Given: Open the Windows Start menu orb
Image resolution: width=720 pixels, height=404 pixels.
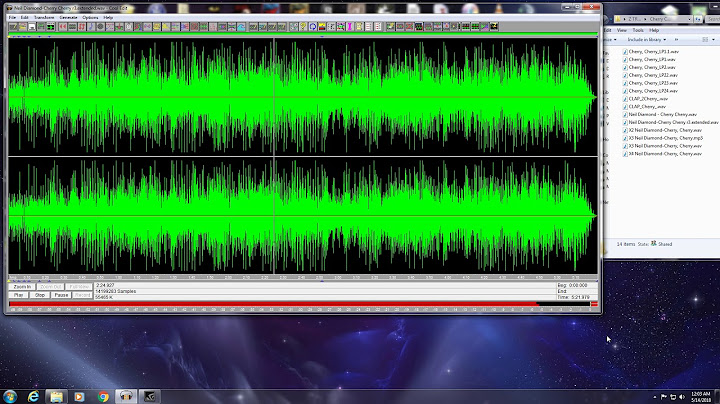Looking at the screenshot, I should [x=10, y=396].
